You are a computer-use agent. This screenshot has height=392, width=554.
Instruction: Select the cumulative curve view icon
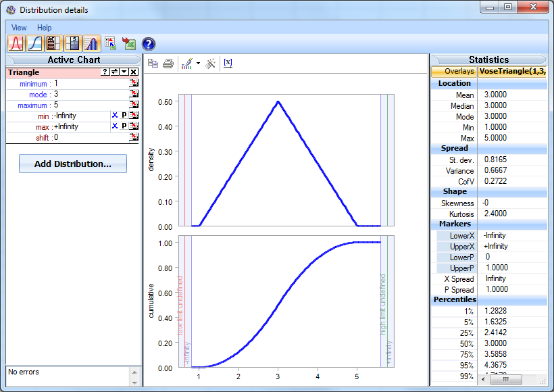point(34,43)
